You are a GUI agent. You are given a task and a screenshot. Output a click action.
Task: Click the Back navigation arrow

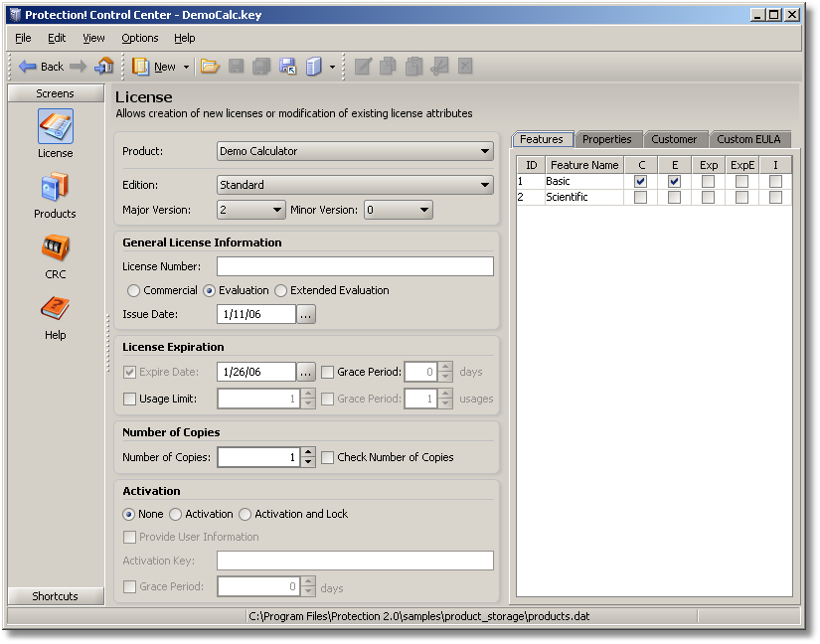(40, 67)
